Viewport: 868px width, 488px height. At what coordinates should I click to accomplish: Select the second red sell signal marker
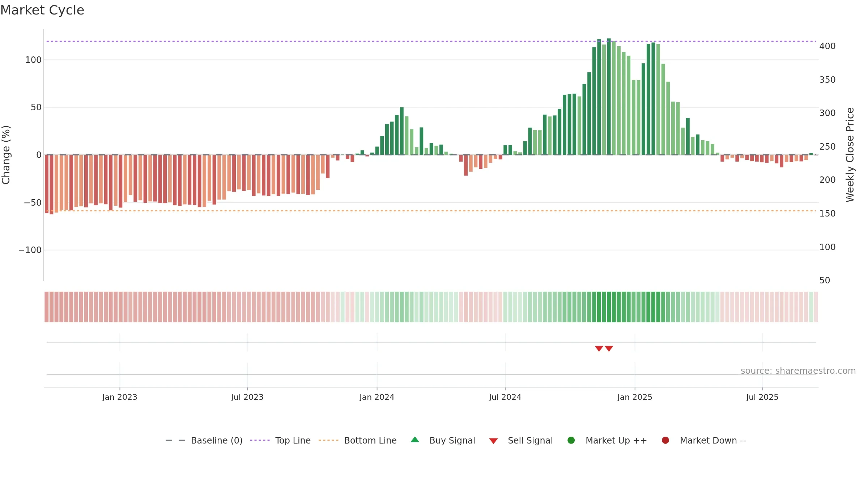(x=609, y=348)
